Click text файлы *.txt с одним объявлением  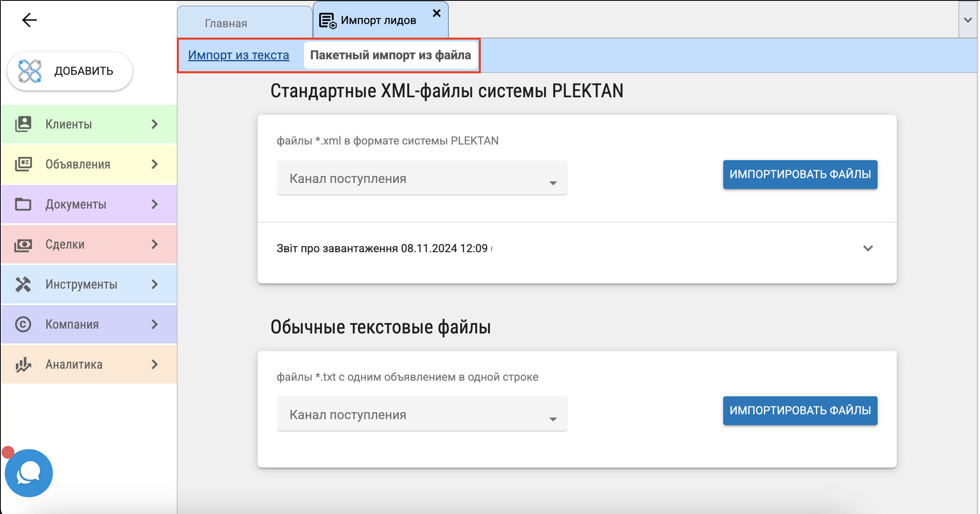tap(408, 377)
